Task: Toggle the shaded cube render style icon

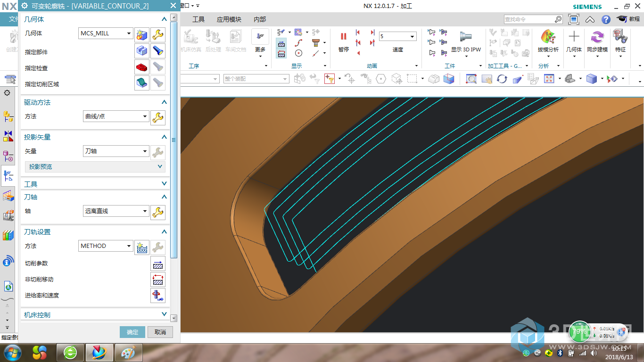Action: point(591,79)
